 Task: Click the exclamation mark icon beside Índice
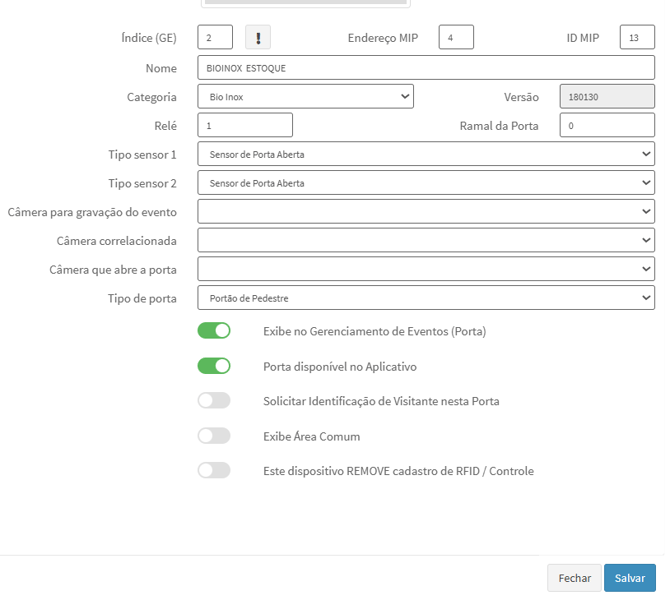point(257,38)
